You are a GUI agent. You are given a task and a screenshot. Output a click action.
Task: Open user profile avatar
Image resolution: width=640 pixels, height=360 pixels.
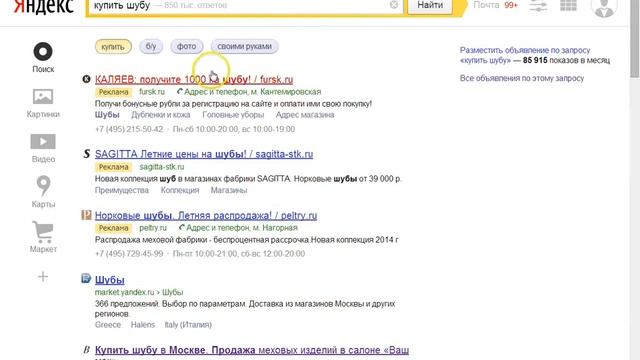pos(604,7)
